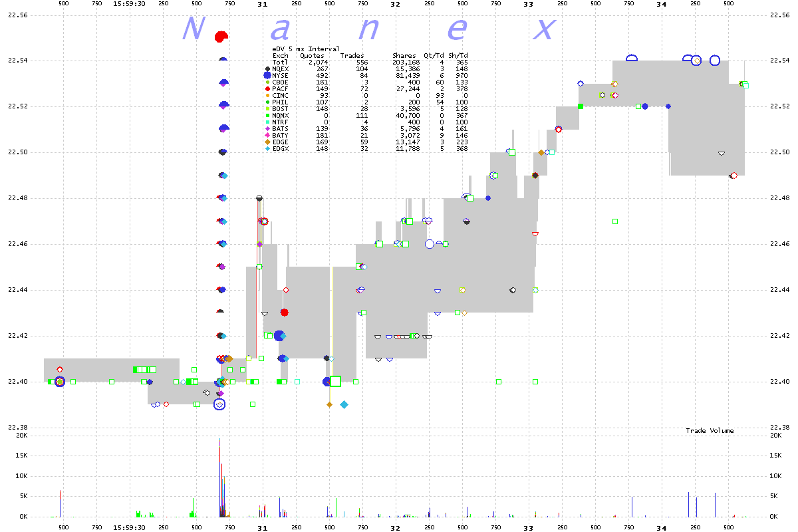
Task: Click NYSE shares value 81,439
Action: pyautogui.click(x=408, y=76)
